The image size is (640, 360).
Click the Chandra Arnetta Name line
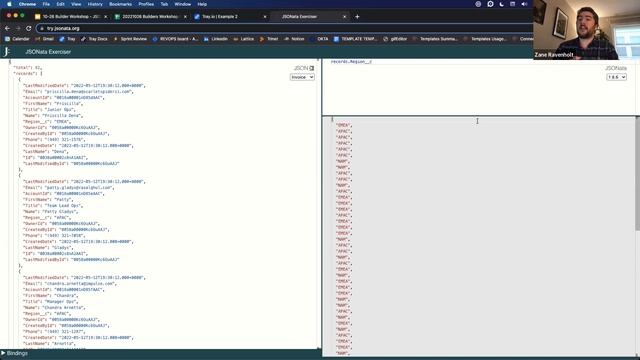coord(54,307)
